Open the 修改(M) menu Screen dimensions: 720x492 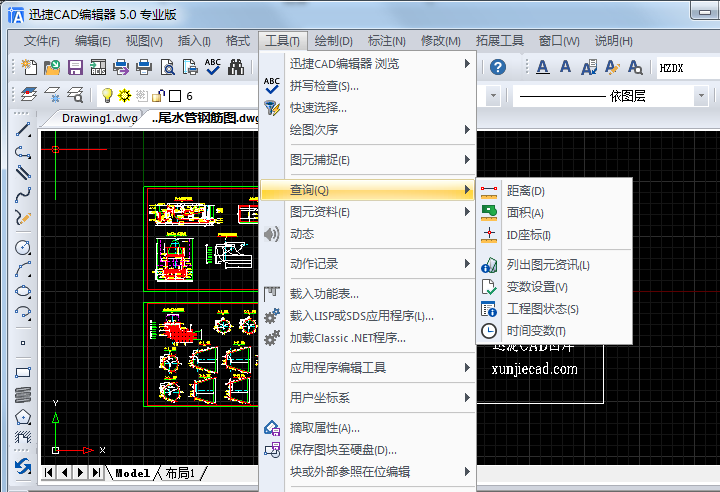pyautogui.click(x=440, y=41)
